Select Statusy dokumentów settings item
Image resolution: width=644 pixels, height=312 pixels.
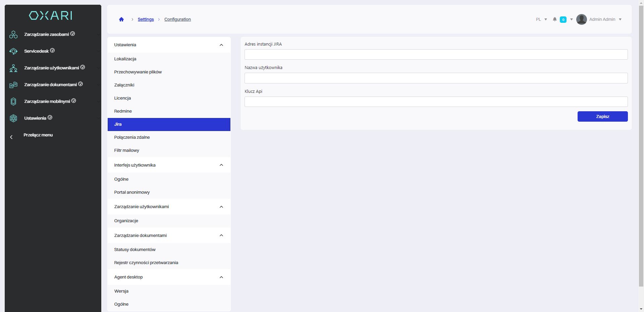[169, 250]
